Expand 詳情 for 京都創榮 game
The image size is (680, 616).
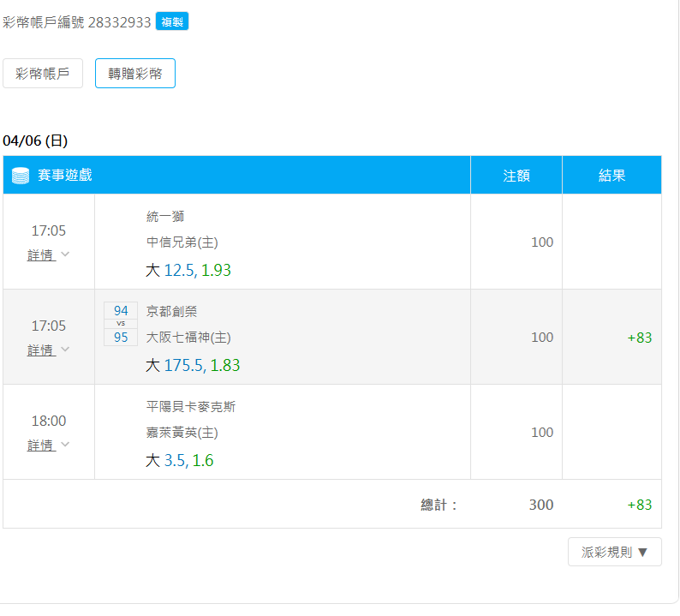(x=42, y=350)
